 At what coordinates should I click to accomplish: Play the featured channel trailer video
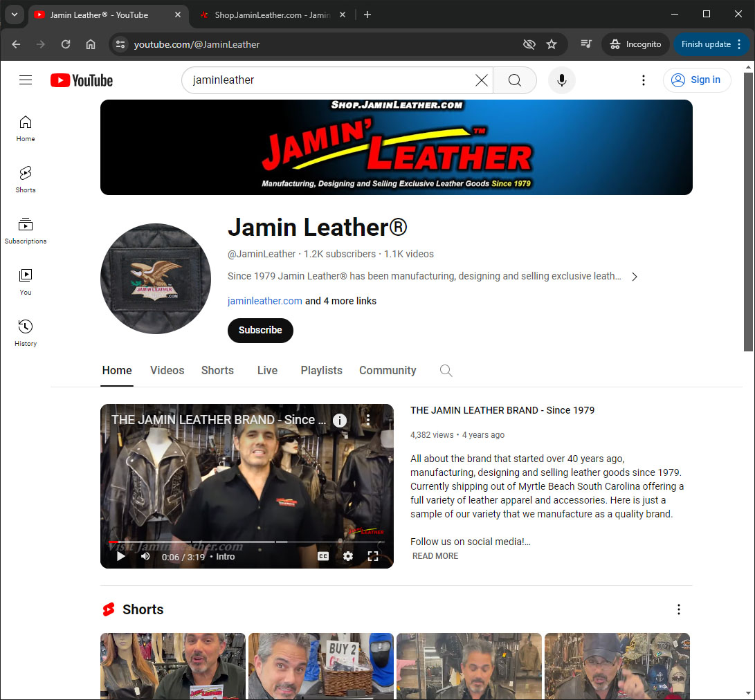pos(121,557)
